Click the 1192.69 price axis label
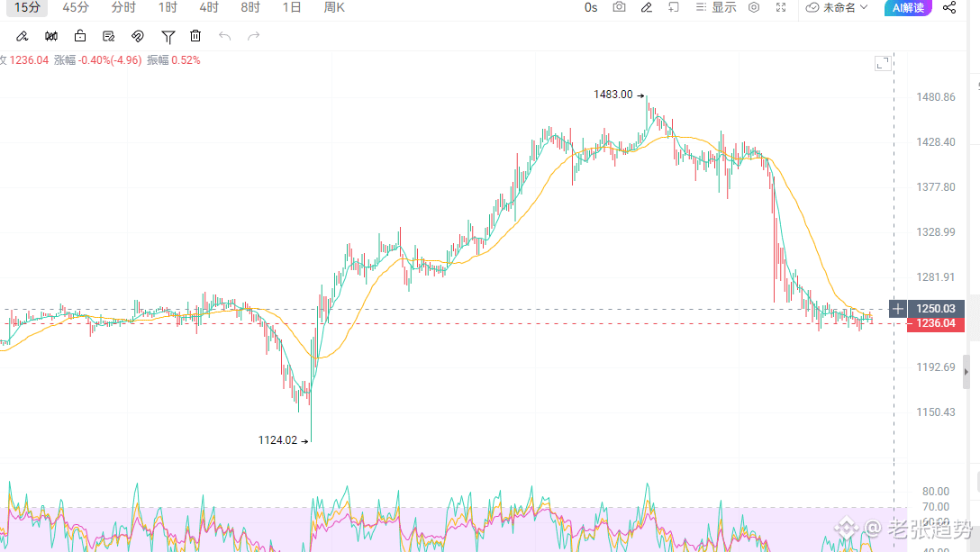The height and width of the screenshot is (552, 980). 936,367
